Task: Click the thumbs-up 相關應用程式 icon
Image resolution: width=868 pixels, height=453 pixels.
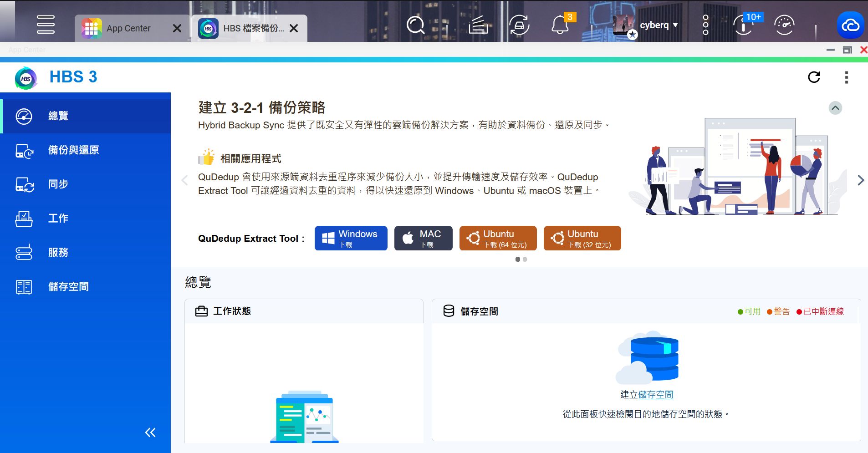Action: coord(206,157)
